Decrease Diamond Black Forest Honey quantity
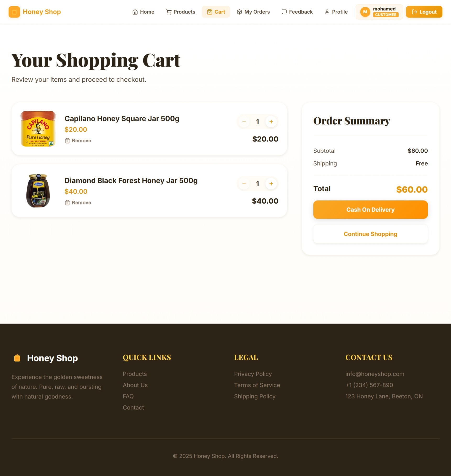This screenshot has width=451, height=476. (x=244, y=184)
